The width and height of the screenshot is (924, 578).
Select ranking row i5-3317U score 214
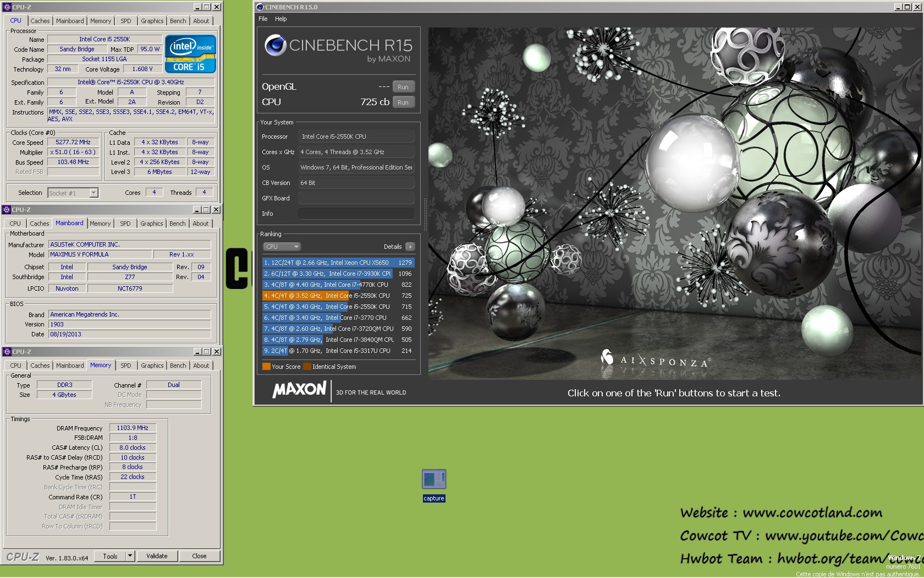(x=338, y=351)
